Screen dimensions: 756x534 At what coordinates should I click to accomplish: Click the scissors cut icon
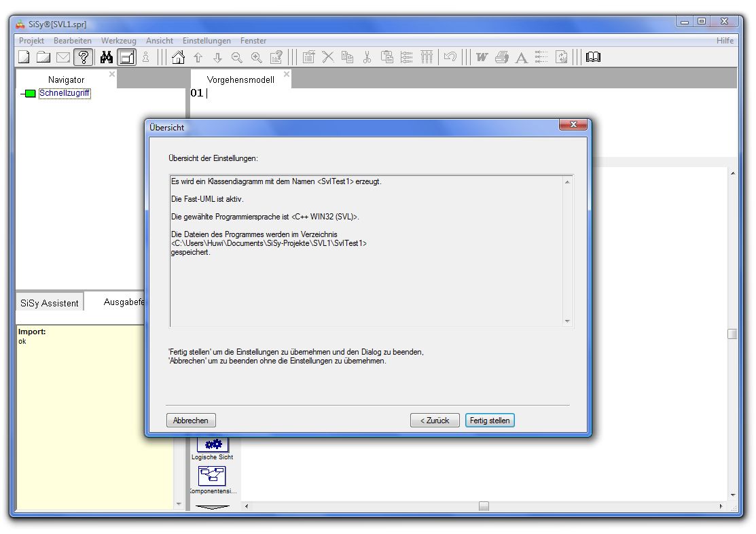point(367,58)
